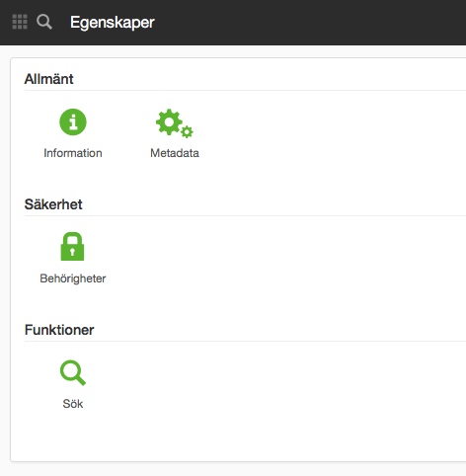Click the Funktioner section heading

tap(59, 330)
